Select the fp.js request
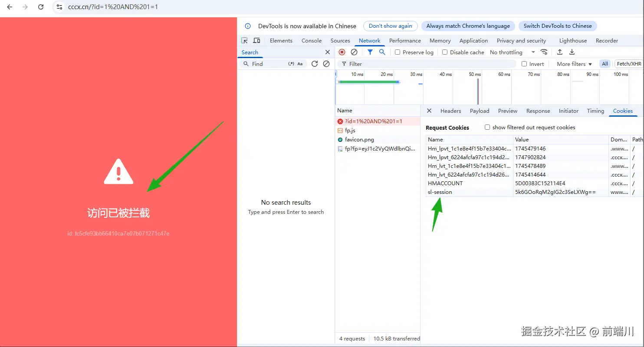 pos(377,130)
